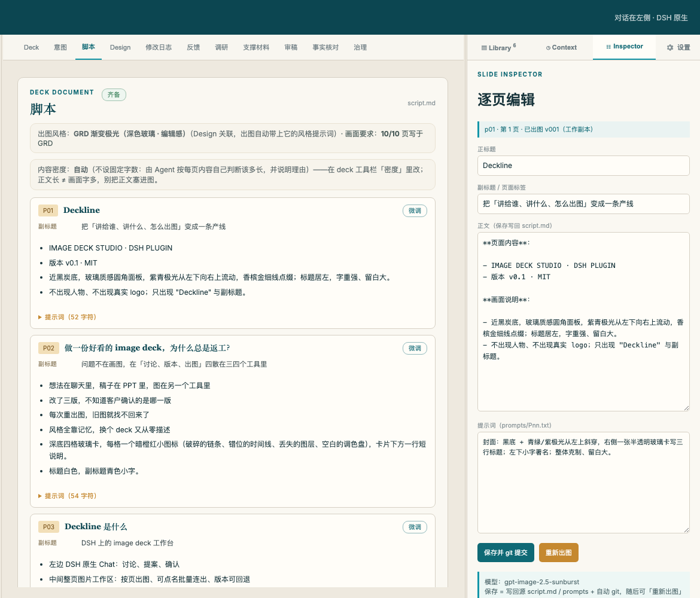This screenshot has height=598, width=700.
Task: Click the 重新出图 button
Action: pos(558,553)
